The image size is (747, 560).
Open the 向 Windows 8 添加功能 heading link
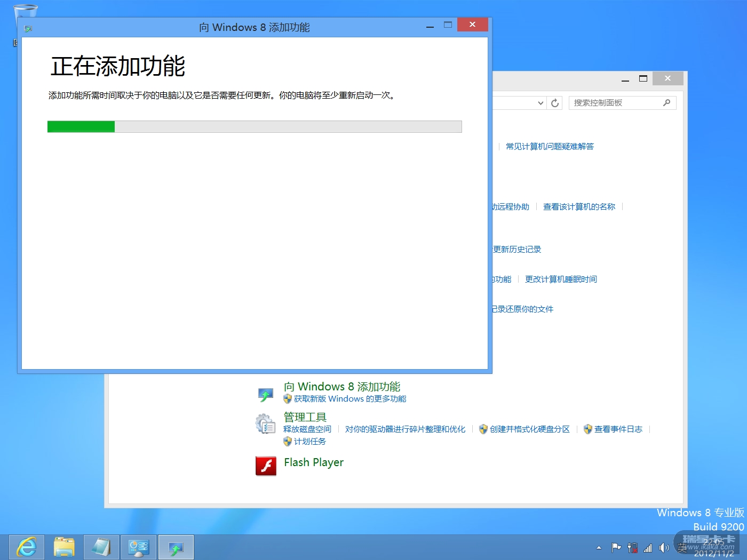coord(342,387)
